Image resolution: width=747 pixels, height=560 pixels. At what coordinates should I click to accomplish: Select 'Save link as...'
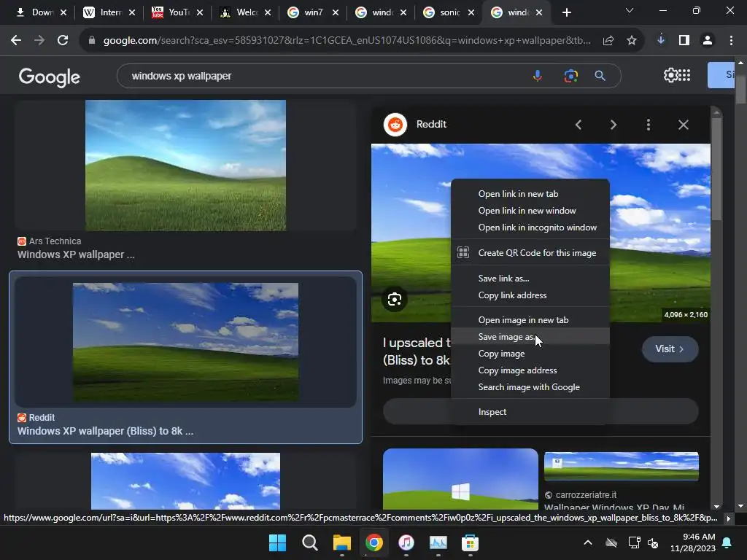point(530,278)
